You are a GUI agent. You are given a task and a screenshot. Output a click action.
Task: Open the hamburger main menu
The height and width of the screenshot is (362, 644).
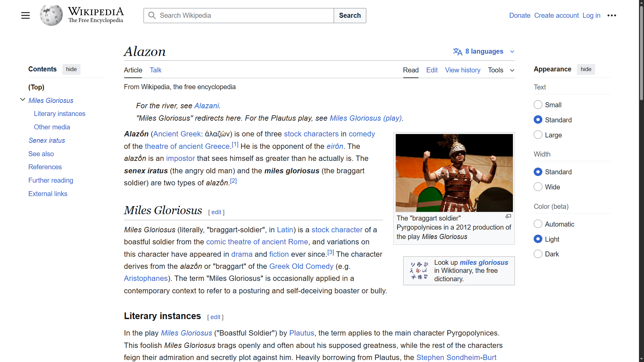click(x=25, y=15)
